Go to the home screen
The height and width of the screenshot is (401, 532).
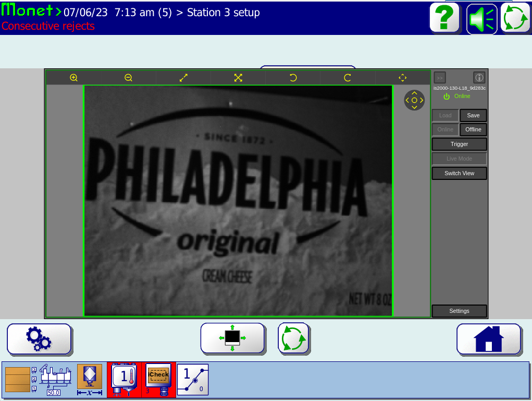pos(489,339)
